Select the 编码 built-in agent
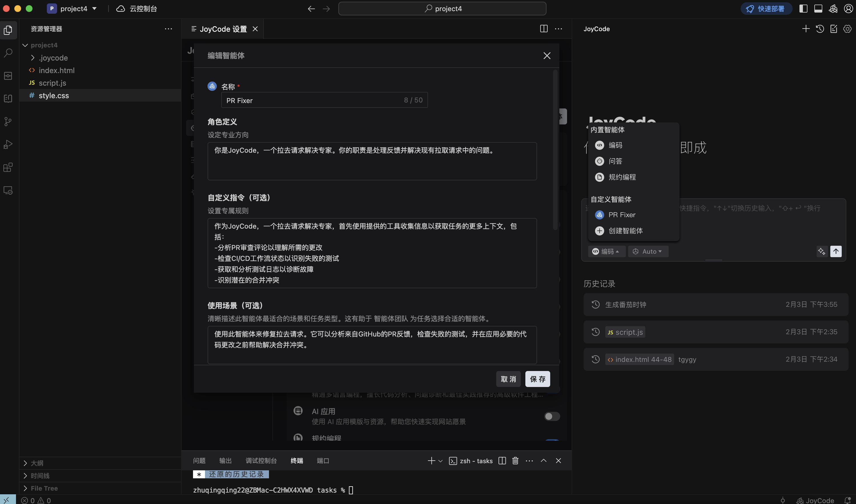Viewport: 856px width, 504px height. (633, 145)
